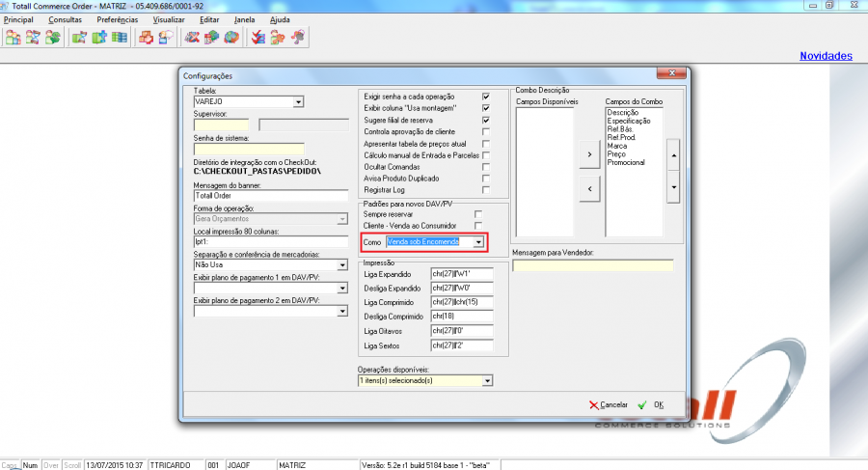Uncheck 'Exibir coluna Usa montagem'

485,108
